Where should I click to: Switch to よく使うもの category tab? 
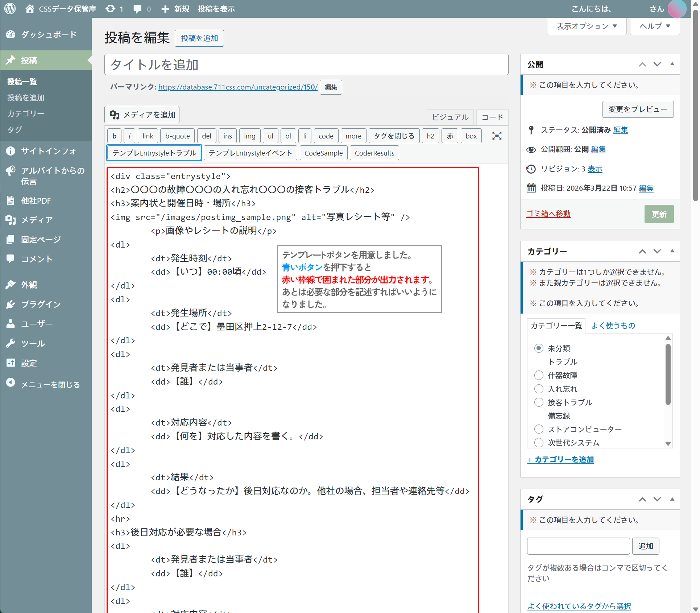(x=613, y=326)
